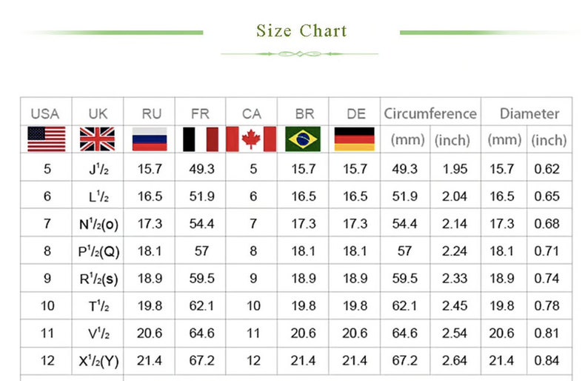Click the UK size X½(Y) cell
The height and width of the screenshot is (381, 588).
click(x=98, y=361)
